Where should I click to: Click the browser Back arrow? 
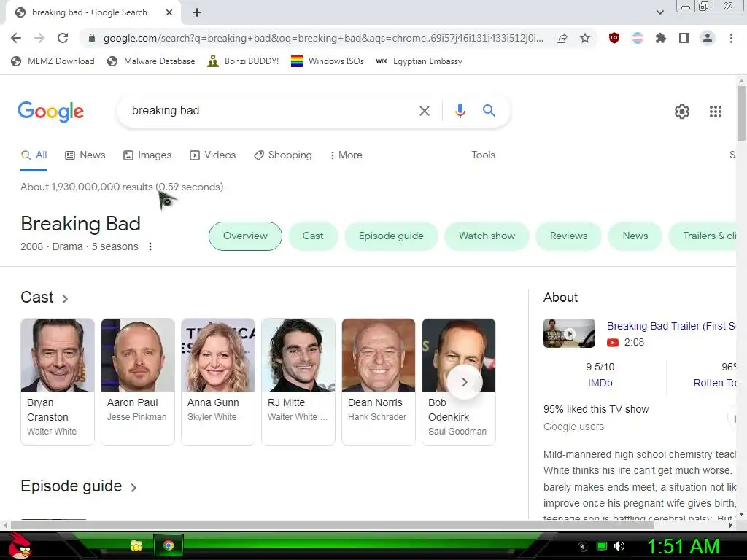click(16, 38)
